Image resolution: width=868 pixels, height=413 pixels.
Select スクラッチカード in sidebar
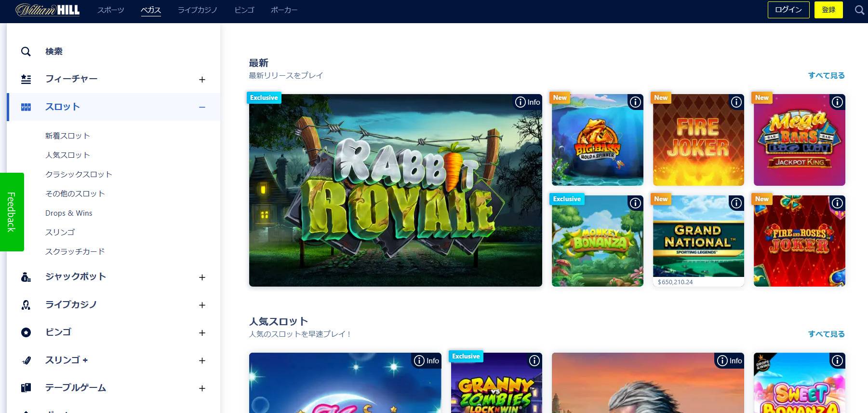point(75,252)
